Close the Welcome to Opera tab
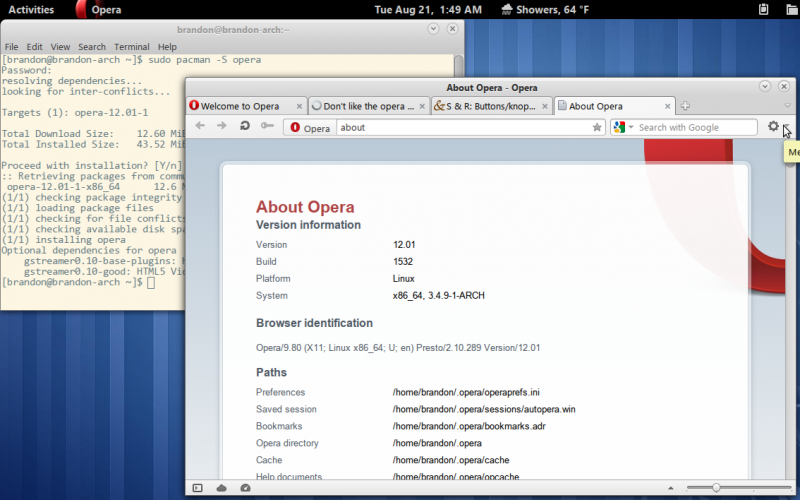Image resolution: width=800 pixels, height=500 pixels. pyautogui.click(x=299, y=106)
